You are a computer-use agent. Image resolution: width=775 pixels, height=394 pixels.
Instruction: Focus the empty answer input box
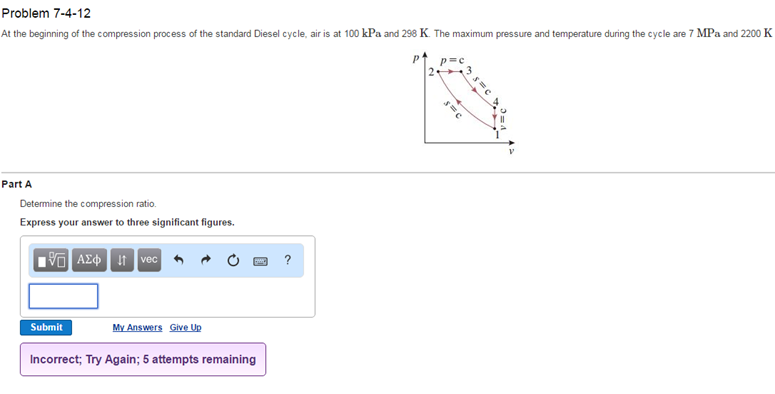[63, 296]
